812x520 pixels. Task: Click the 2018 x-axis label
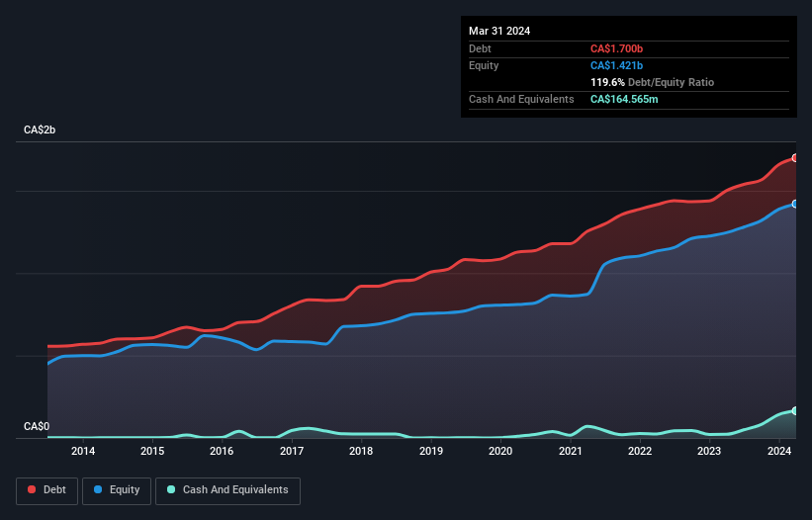(361, 451)
